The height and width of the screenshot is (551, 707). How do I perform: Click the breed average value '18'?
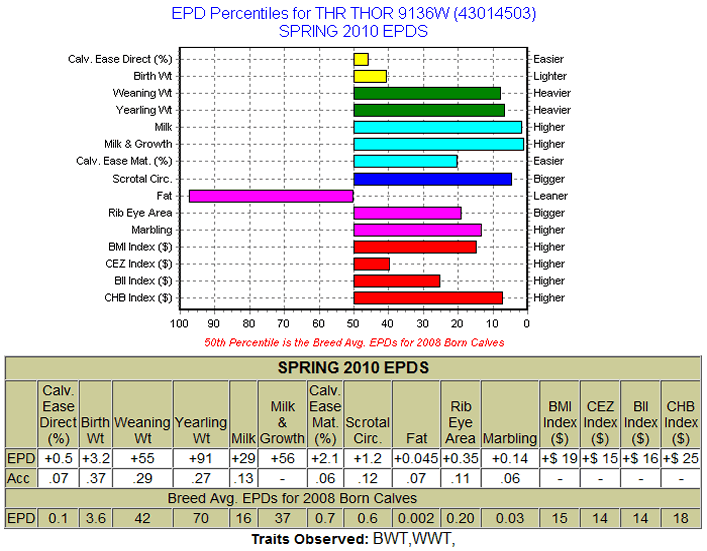[681, 518]
